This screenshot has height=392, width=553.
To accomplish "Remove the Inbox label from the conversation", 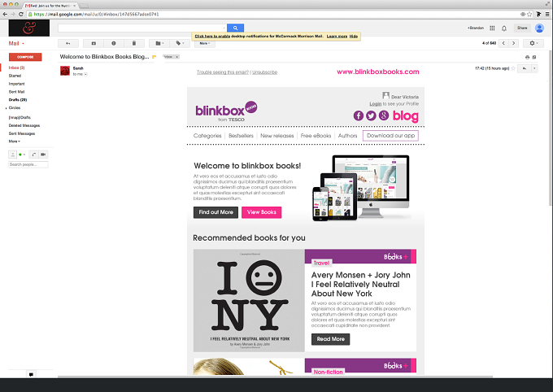I will click(x=177, y=57).
